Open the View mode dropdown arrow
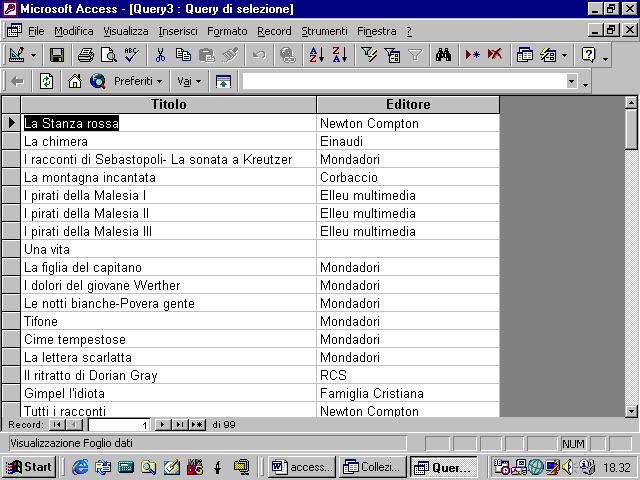The height and width of the screenshot is (480, 640). tap(33, 55)
